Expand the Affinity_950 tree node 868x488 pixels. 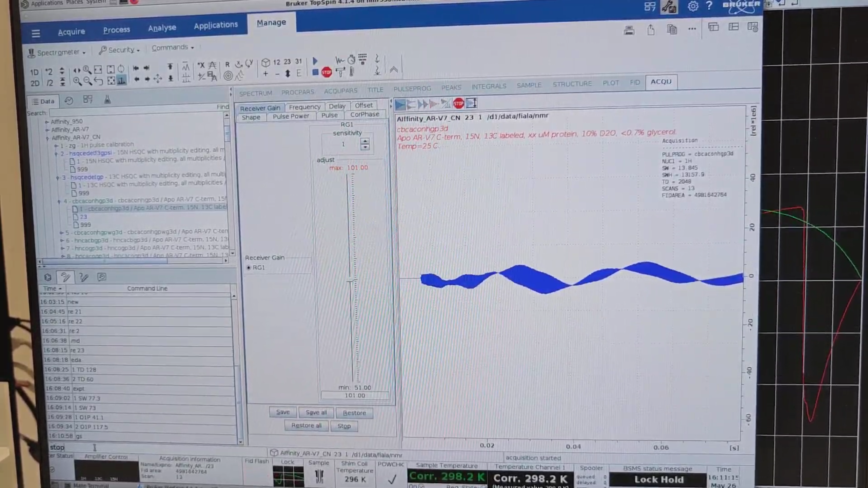[47, 122]
